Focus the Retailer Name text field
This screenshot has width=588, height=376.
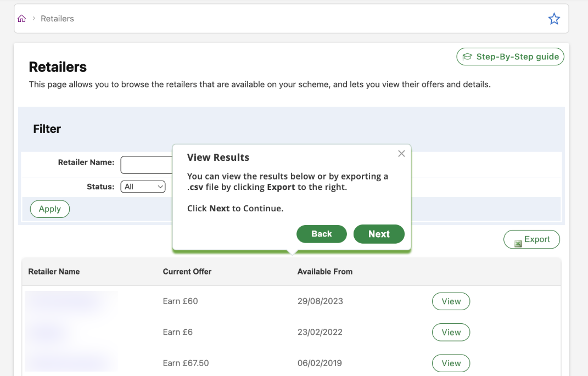[146, 165]
